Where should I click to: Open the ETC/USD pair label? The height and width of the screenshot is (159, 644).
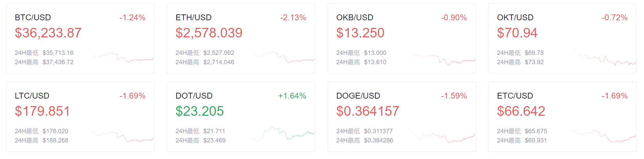coord(515,96)
